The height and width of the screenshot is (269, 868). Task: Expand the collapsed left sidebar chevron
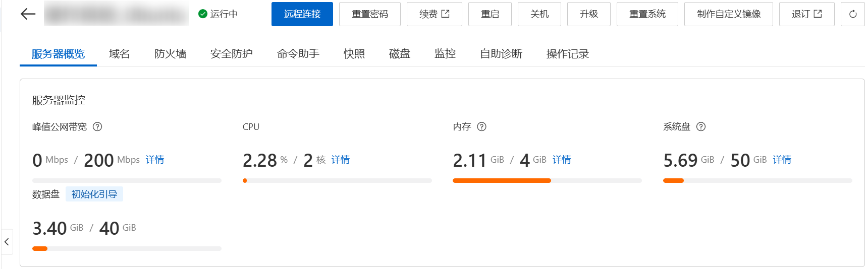pos(7,242)
